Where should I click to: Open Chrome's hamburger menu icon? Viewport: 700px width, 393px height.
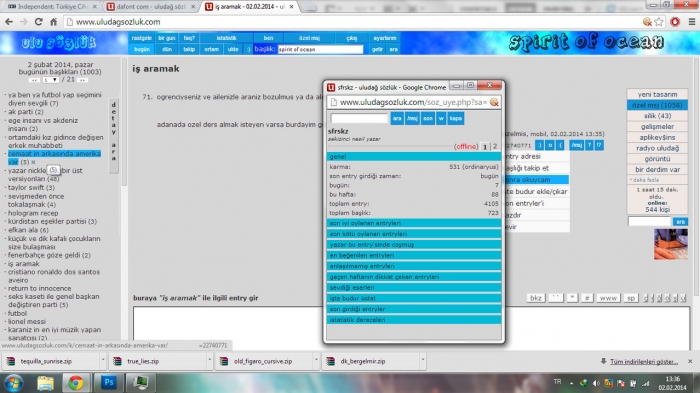(692, 22)
